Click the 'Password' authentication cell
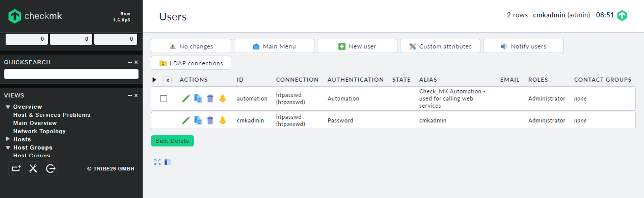The image size is (644, 198). 340,120
